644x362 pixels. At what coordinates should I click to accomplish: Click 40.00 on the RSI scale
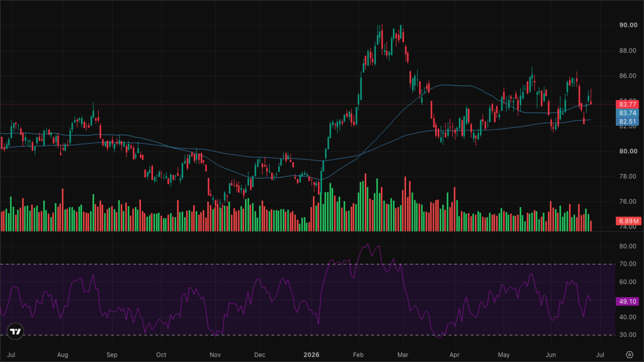[x=628, y=317]
